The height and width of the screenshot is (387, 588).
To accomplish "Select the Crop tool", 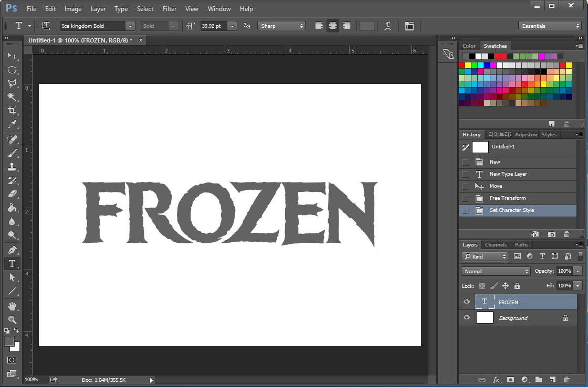I will tap(12, 110).
